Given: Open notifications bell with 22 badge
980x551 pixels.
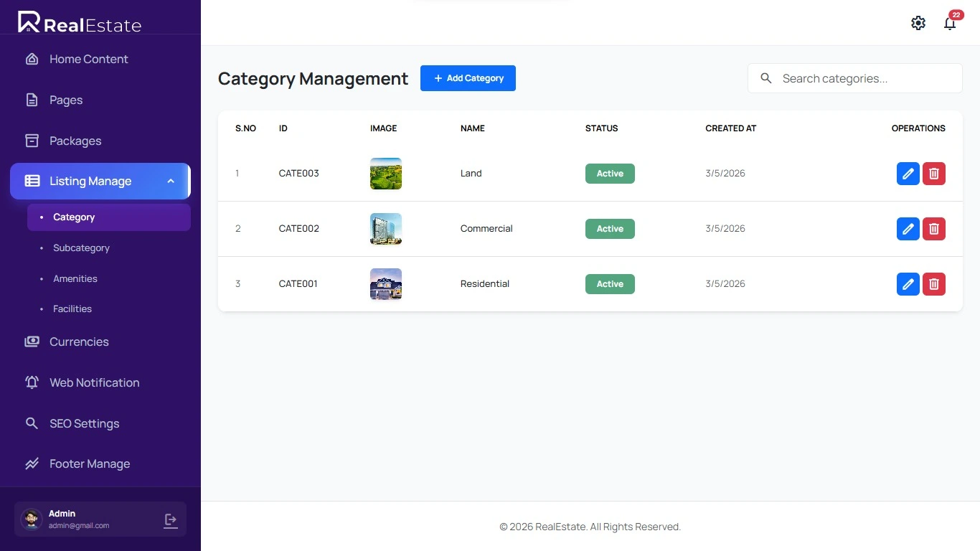Looking at the screenshot, I should pyautogui.click(x=950, y=23).
